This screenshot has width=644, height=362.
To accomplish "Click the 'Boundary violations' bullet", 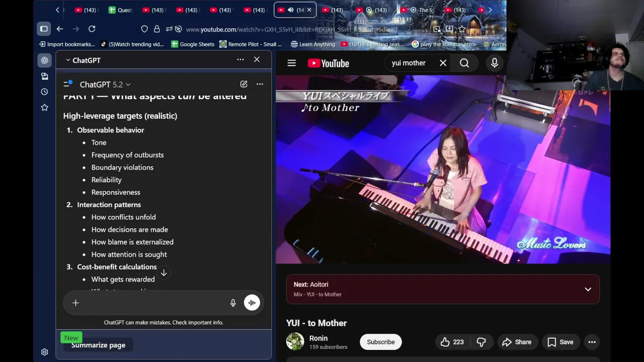I will tap(122, 167).
